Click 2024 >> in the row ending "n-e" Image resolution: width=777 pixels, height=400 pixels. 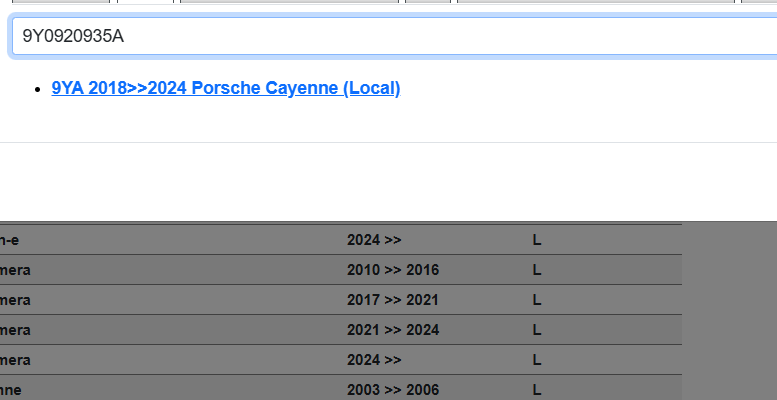tap(374, 240)
